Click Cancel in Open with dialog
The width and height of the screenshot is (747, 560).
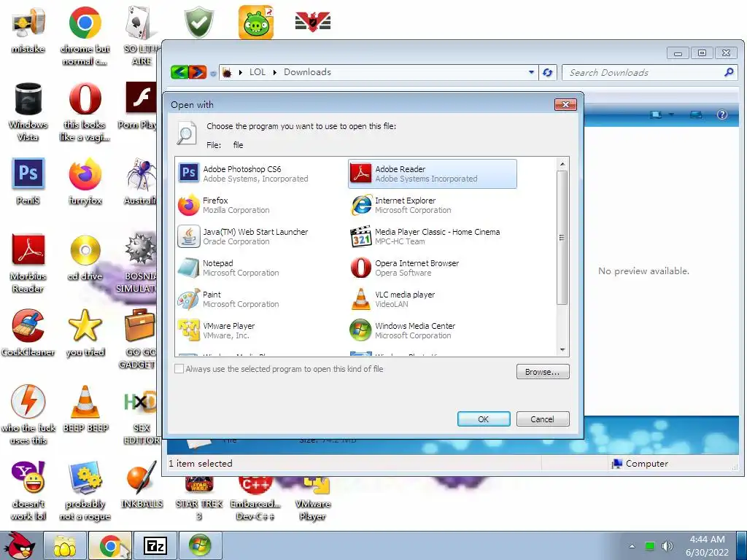(x=543, y=419)
